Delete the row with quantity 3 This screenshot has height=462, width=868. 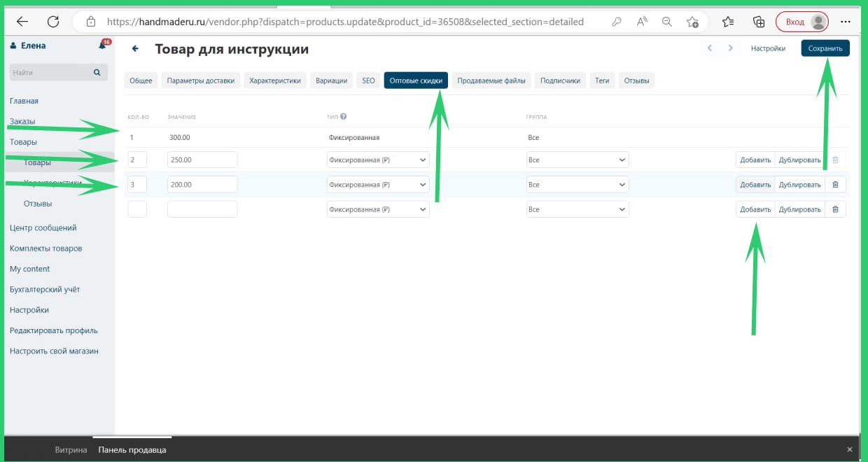point(835,185)
